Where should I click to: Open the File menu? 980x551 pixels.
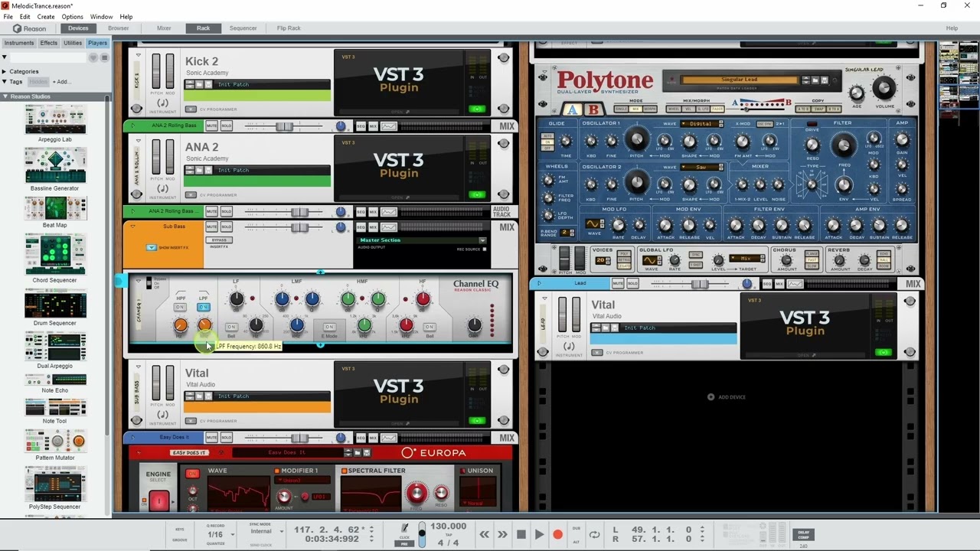click(x=8, y=16)
